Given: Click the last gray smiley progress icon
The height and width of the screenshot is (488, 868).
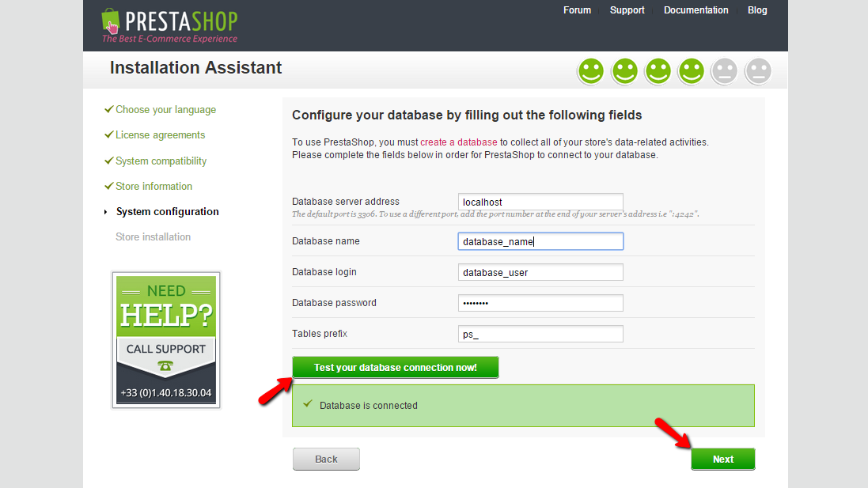Looking at the screenshot, I should [758, 71].
